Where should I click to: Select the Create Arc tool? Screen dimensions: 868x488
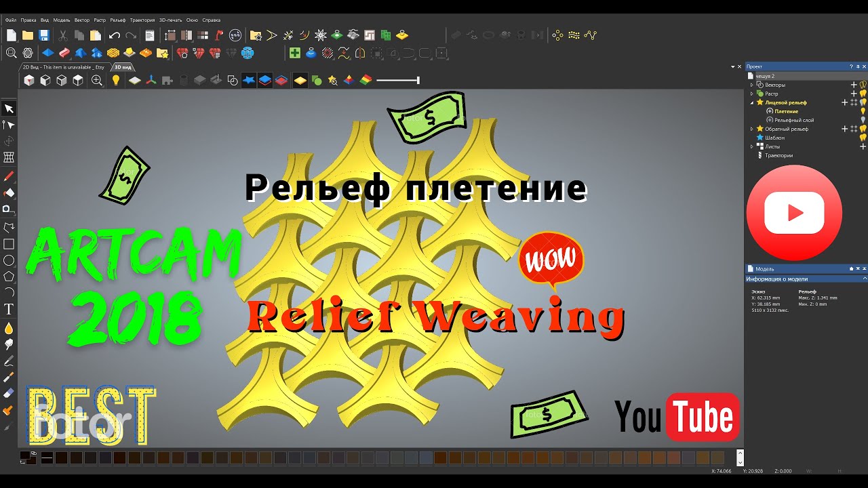[x=9, y=293]
